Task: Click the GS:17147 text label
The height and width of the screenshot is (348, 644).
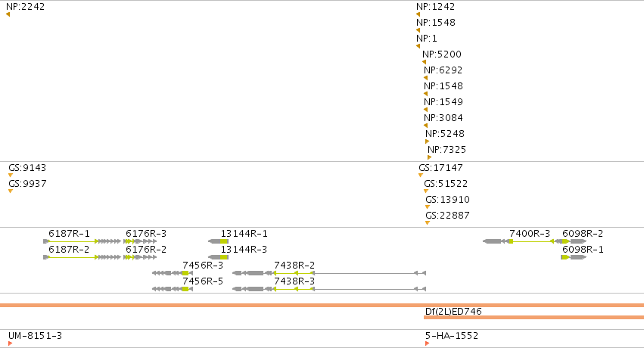Action: (440, 168)
